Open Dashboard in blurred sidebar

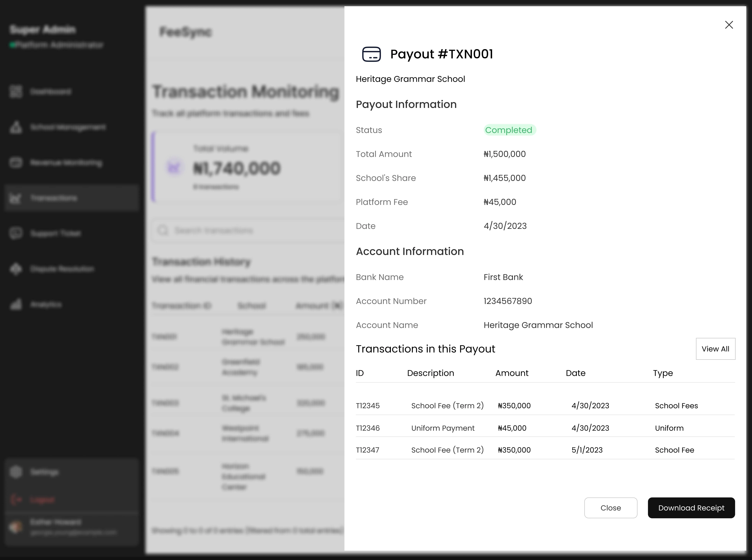pyautogui.click(x=51, y=92)
